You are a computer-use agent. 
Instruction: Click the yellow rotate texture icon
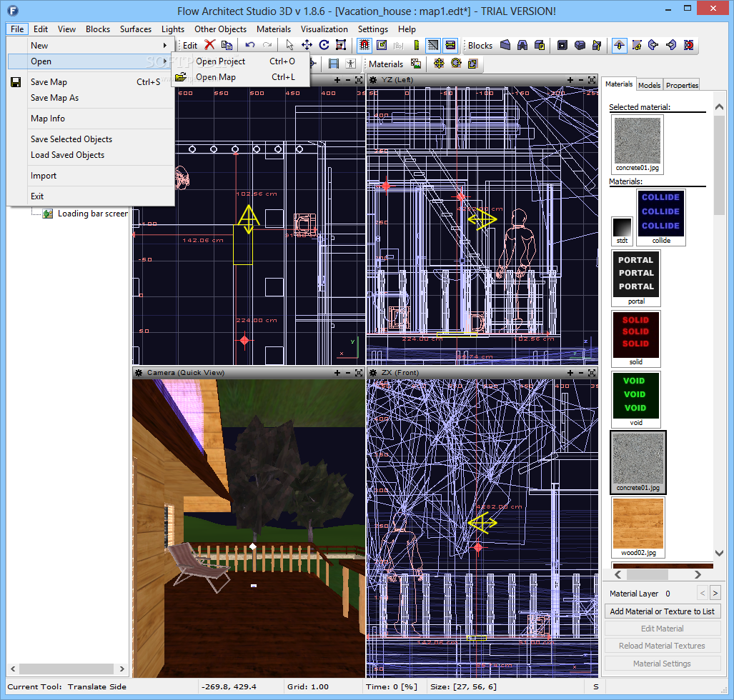pyautogui.click(x=456, y=64)
